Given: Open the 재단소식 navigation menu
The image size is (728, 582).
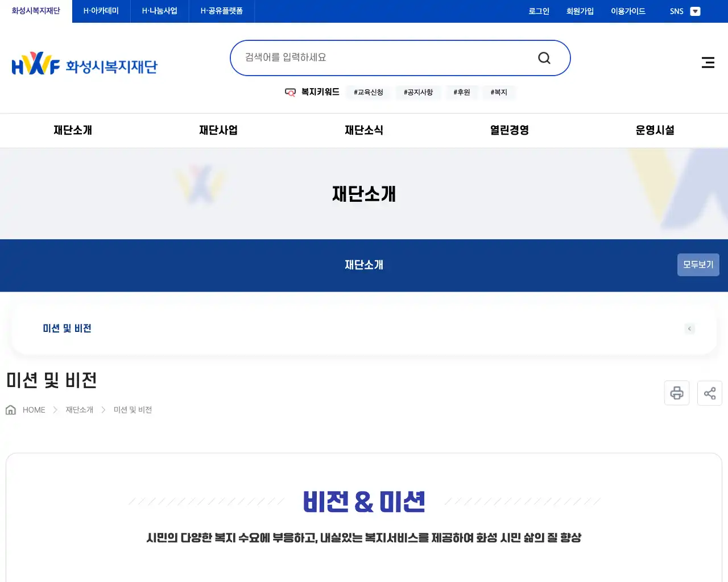Looking at the screenshot, I should click(364, 130).
